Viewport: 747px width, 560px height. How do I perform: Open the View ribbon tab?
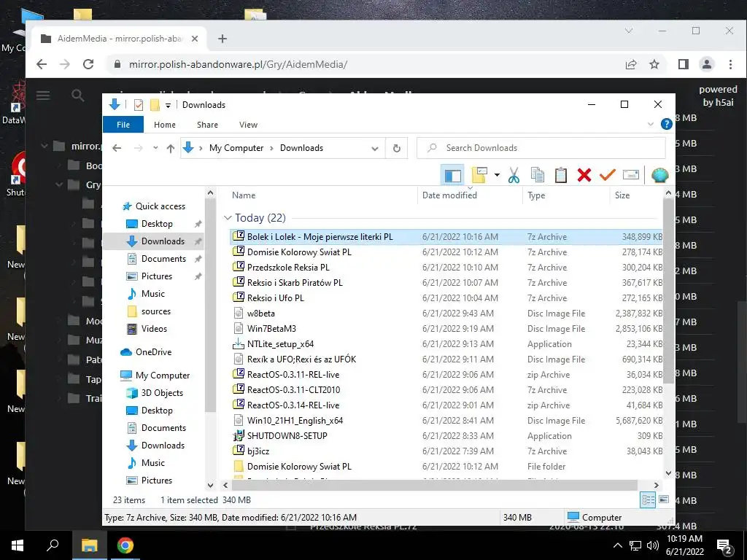[248, 124]
